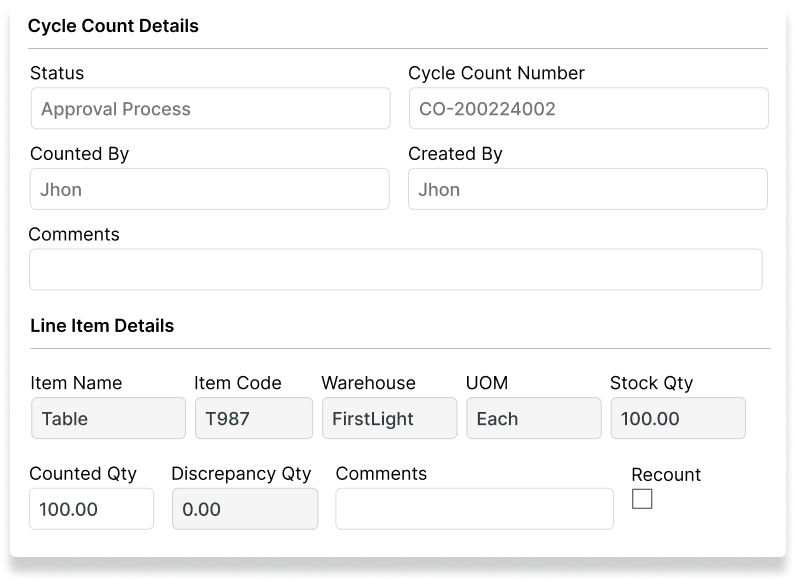Click the Item Code field with T987
The width and height of the screenshot is (796, 582).
pos(253,418)
